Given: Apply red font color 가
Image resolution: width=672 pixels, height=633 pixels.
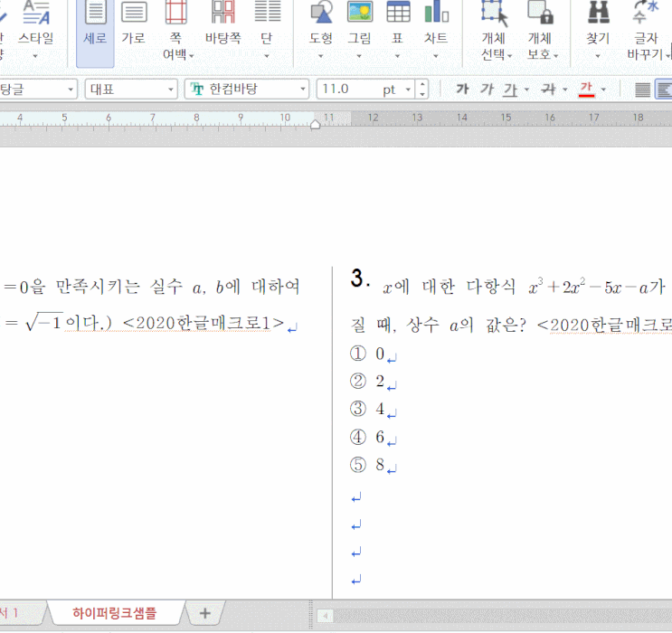Looking at the screenshot, I should click(586, 90).
